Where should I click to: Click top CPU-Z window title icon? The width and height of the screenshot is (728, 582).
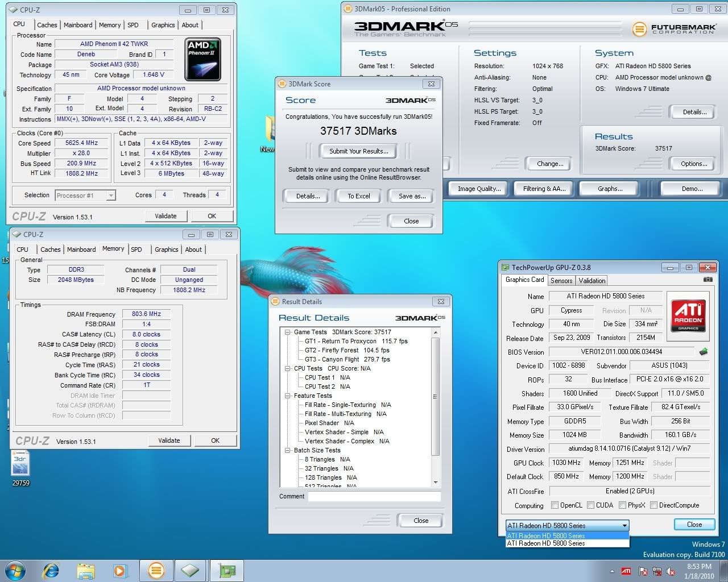pos(14,10)
